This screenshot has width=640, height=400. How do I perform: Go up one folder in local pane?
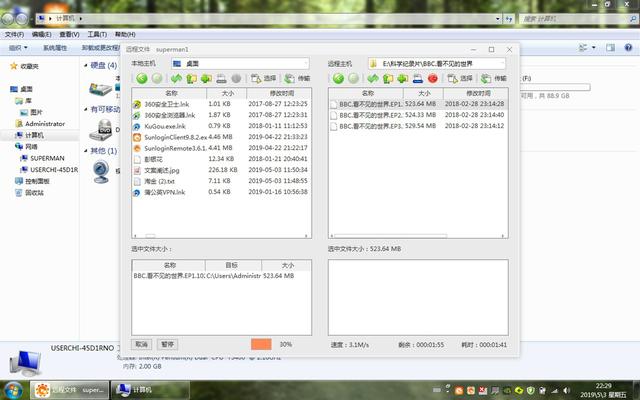click(191, 78)
